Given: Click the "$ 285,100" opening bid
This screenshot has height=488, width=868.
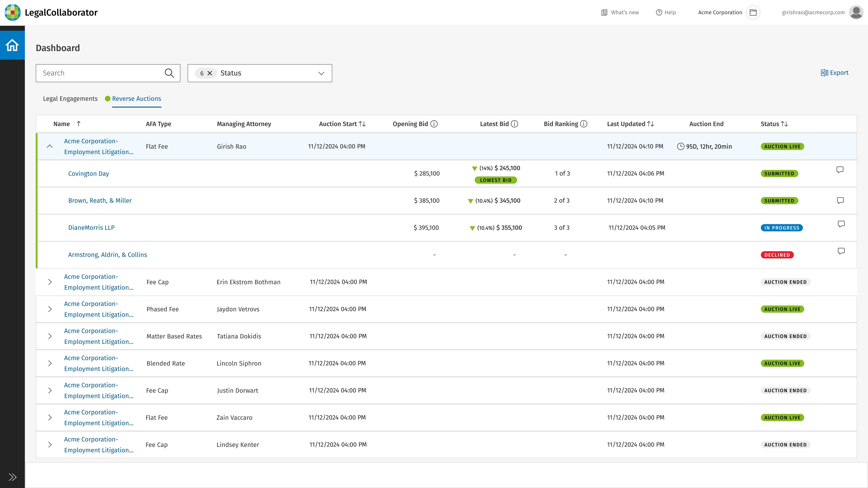Looking at the screenshot, I should tap(427, 174).
